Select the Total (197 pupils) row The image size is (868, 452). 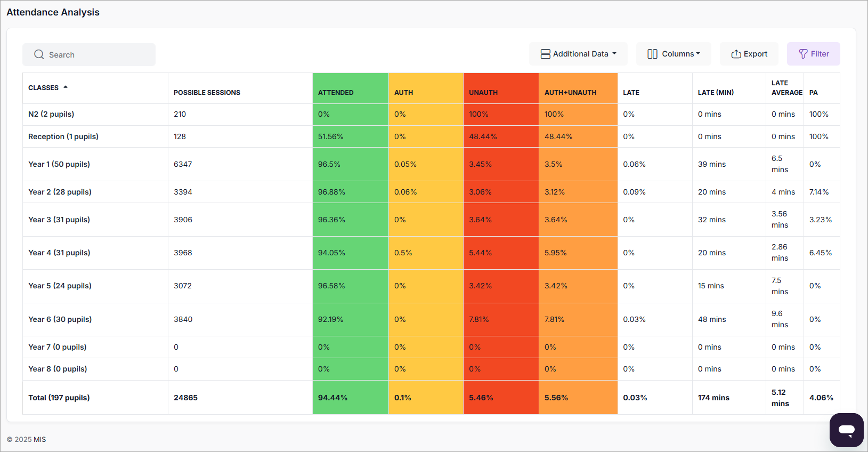point(59,398)
